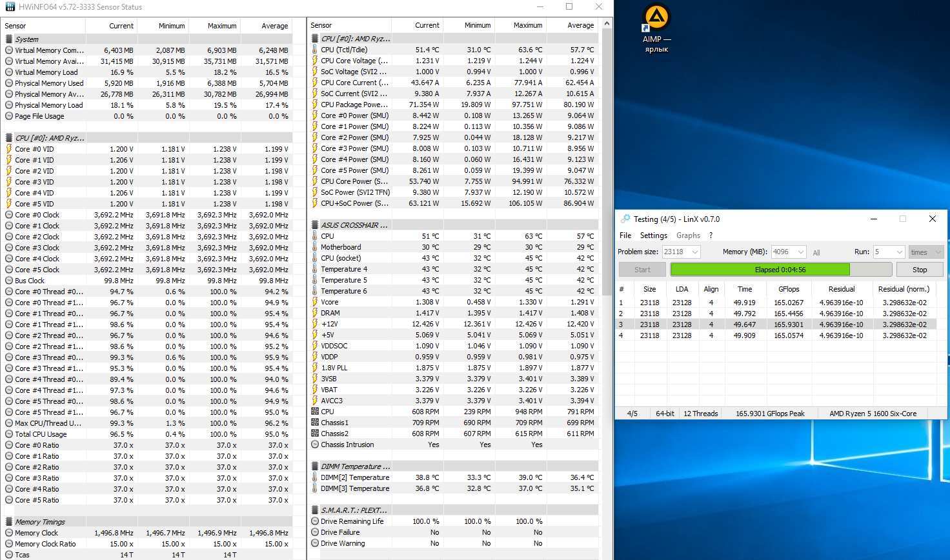Select the CPU+SoC Power sensor row

point(453,203)
